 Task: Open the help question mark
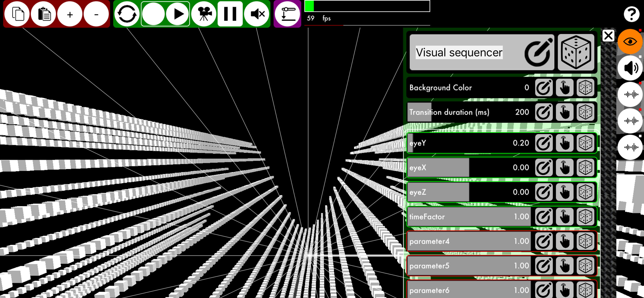point(631,14)
